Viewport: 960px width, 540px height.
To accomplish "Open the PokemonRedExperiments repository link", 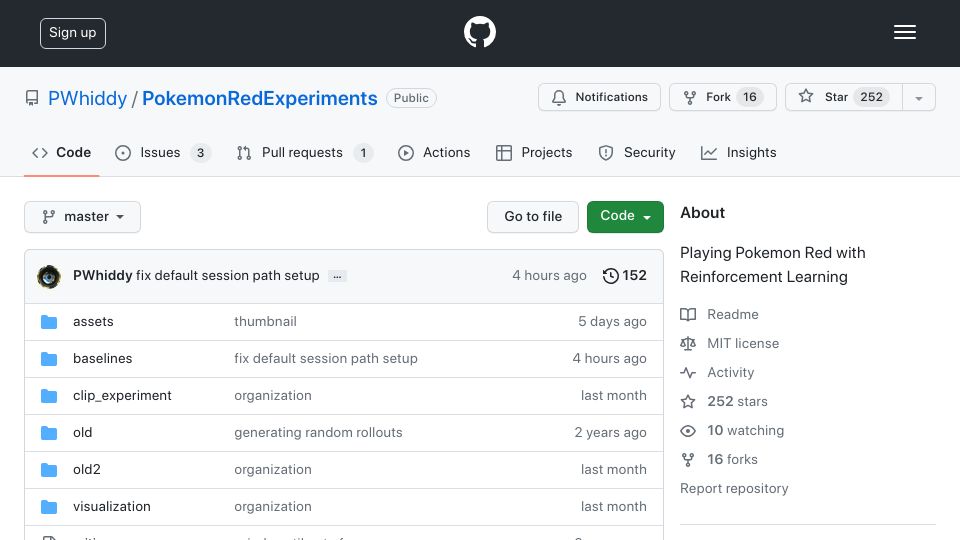I will click(x=260, y=98).
